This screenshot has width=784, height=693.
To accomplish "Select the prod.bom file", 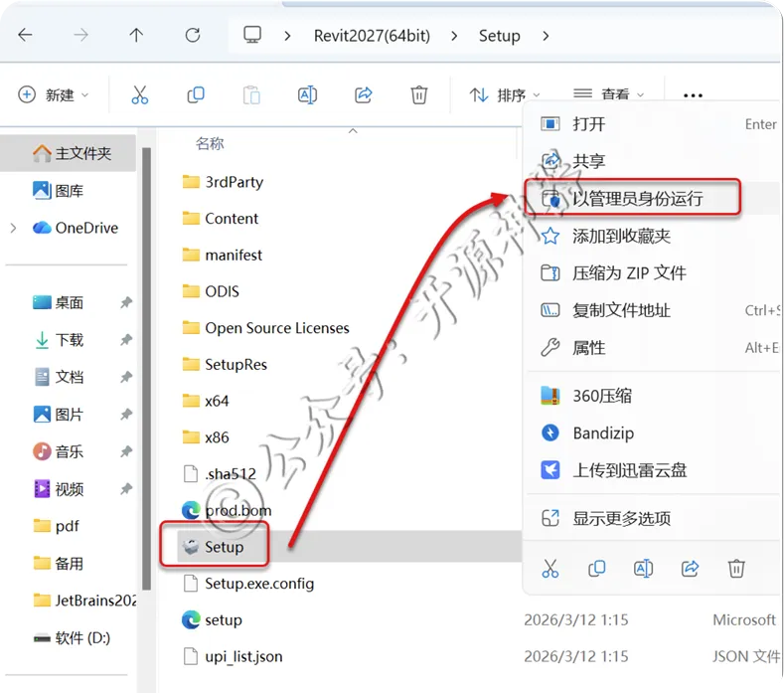I will tap(227, 510).
